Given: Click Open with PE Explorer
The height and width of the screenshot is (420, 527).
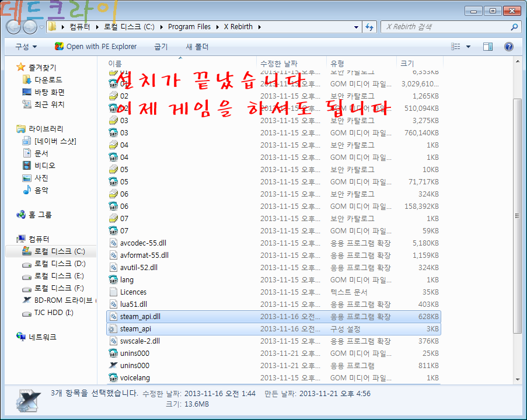Looking at the screenshot, I should tap(96, 46).
